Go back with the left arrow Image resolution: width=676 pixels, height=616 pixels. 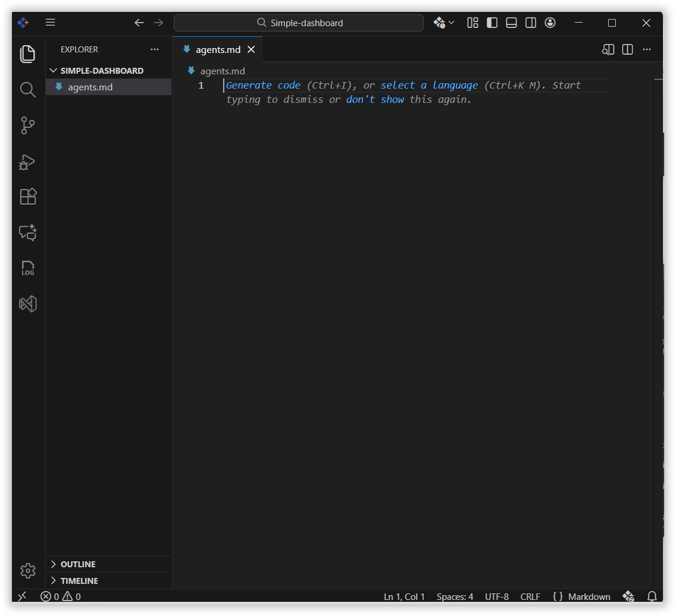point(139,23)
